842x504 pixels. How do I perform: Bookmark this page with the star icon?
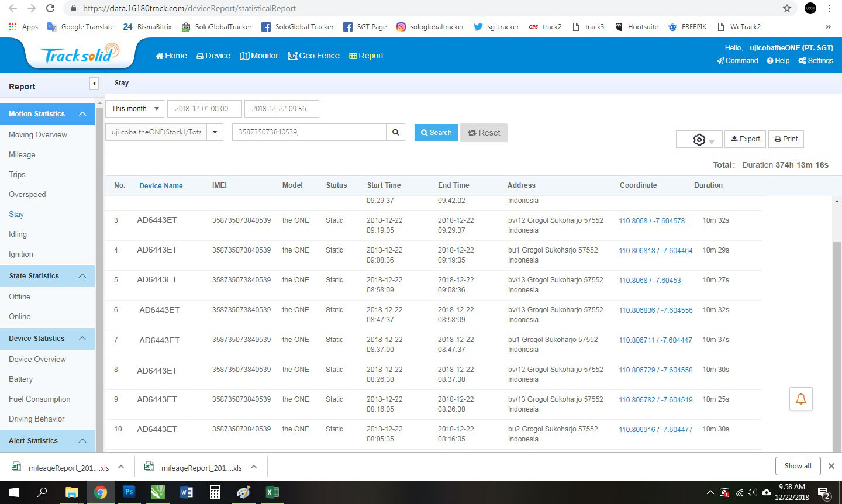point(787,8)
